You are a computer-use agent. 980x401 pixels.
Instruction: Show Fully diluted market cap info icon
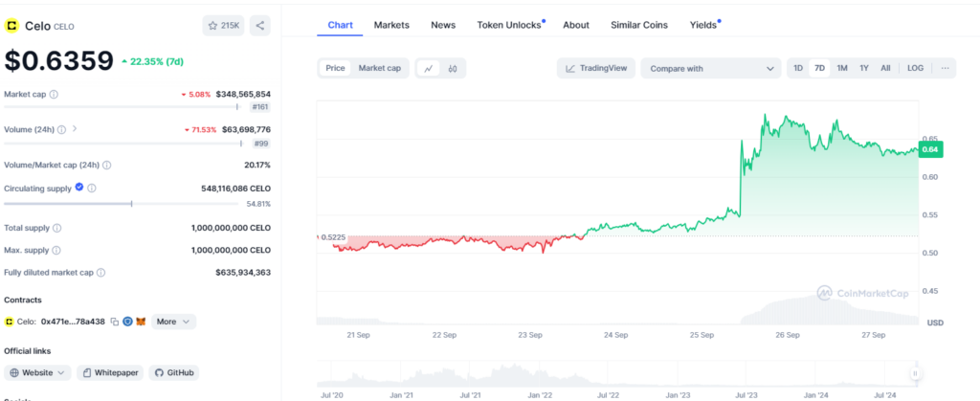click(100, 273)
